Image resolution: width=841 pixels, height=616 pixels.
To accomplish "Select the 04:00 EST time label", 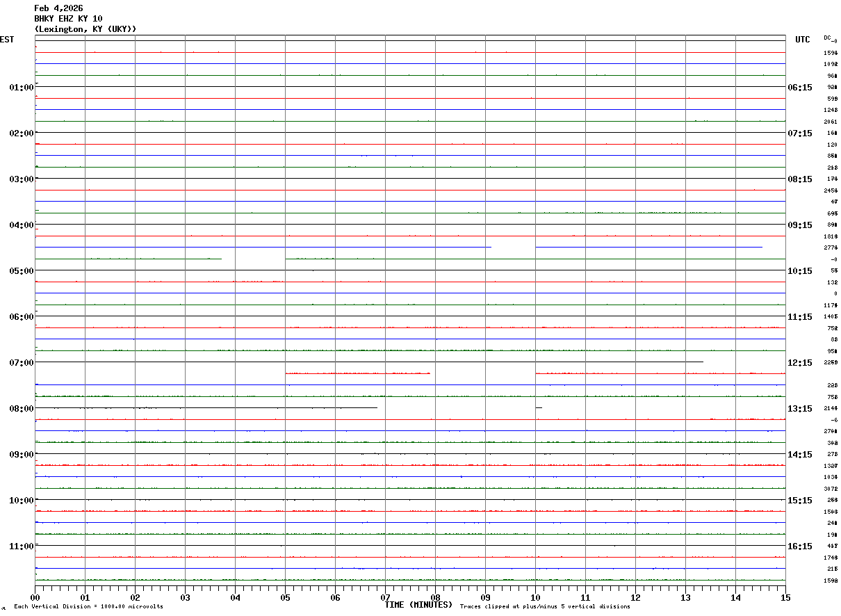I will [22, 225].
